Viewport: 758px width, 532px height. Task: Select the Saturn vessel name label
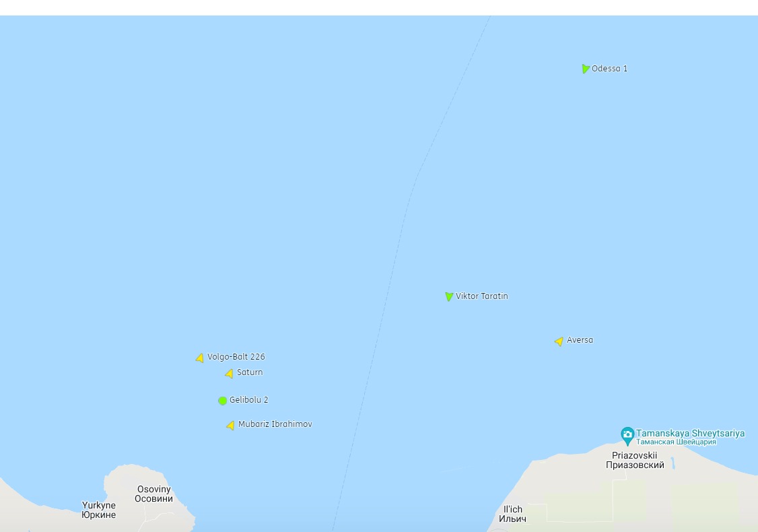tap(250, 372)
